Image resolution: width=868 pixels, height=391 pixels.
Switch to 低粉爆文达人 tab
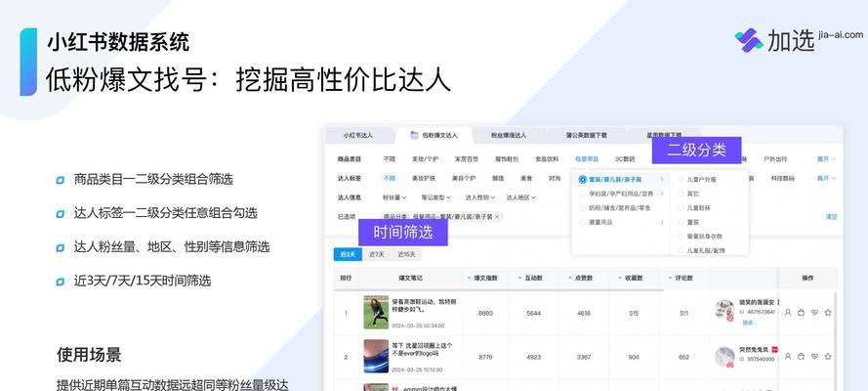(434, 135)
